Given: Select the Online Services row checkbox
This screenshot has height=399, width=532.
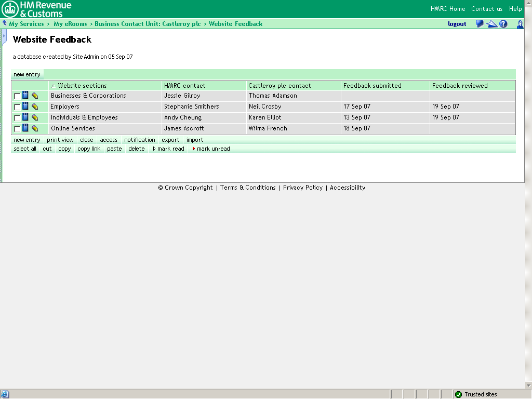Looking at the screenshot, I should coord(17,129).
